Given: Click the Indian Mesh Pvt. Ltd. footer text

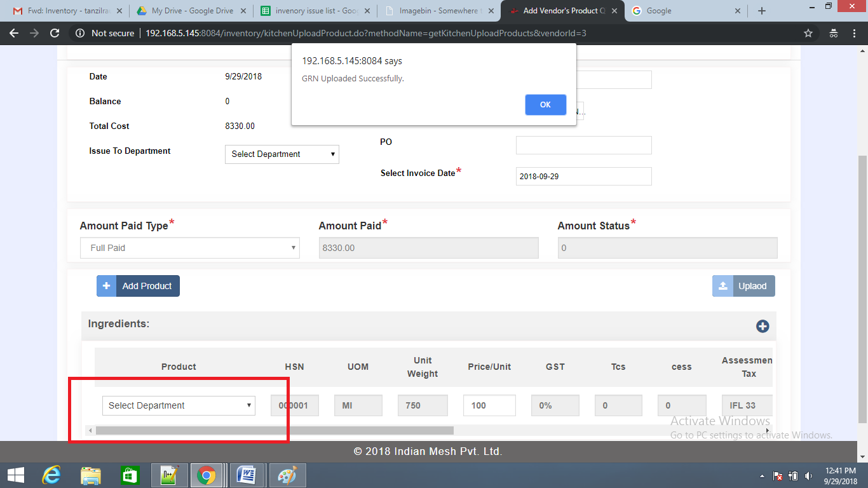Looking at the screenshot, I should [428, 452].
